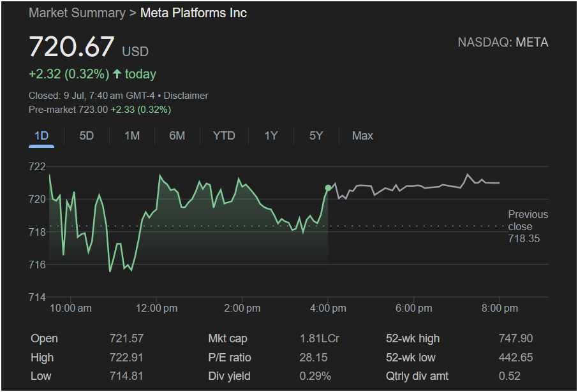Click the NASDAQ: META ticker label
Viewport: 578px width, 392px height.
[503, 43]
